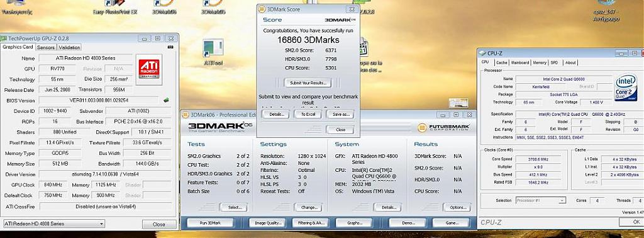The image size is (644, 238).
Task: Open Graphs in 3DMark06
Action: 354,223
